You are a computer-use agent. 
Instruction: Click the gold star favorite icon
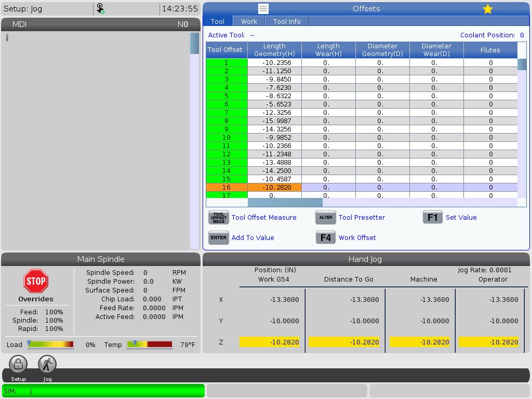487,9
